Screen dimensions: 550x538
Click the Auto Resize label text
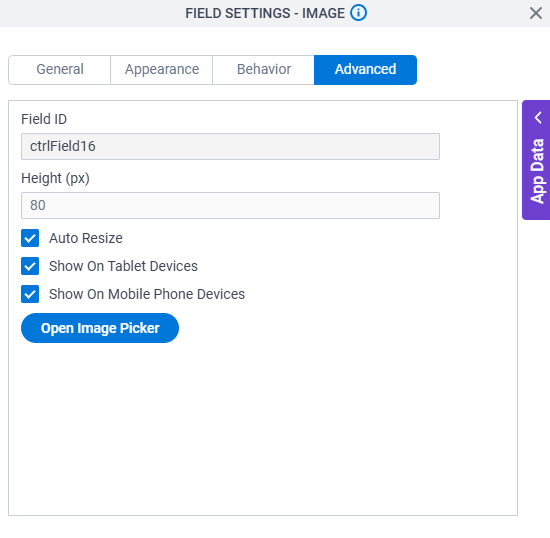pyautogui.click(x=86, y=238)
